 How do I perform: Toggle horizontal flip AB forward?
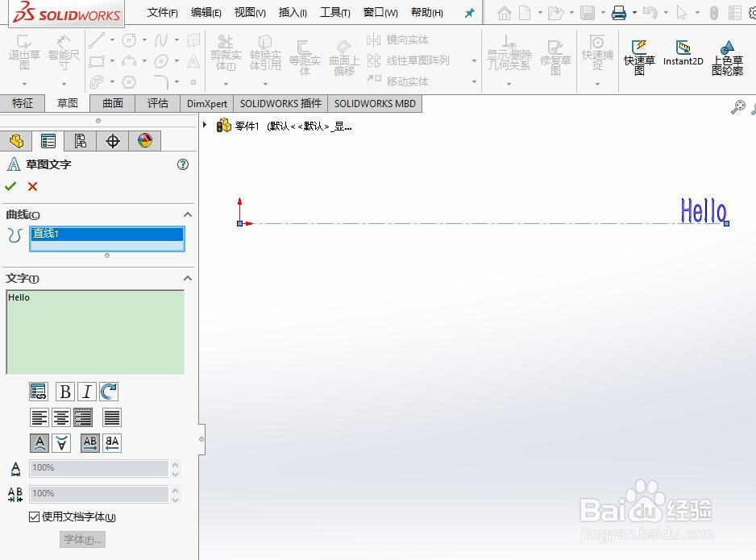pos(90,443)
